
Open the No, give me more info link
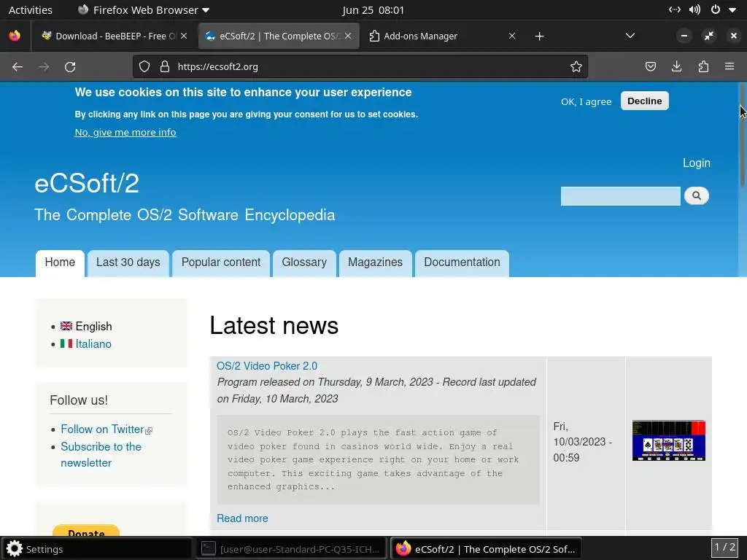click(x=125, y=133)
